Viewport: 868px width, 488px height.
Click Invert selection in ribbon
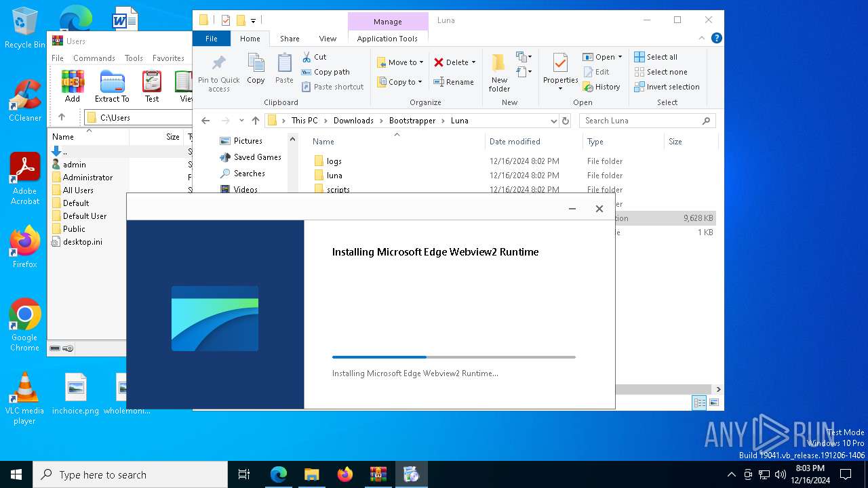(x=667, y=87)
